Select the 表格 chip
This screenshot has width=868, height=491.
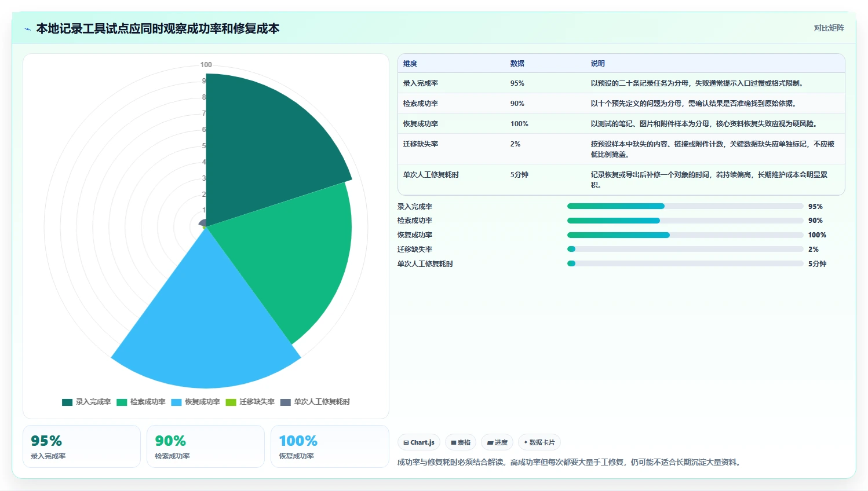pos(461,442)
